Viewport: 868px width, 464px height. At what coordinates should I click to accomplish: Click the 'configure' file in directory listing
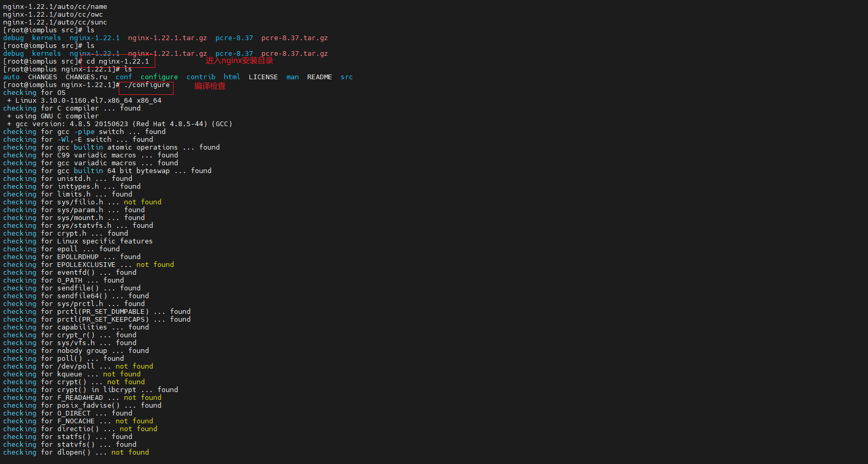point(159,77)
